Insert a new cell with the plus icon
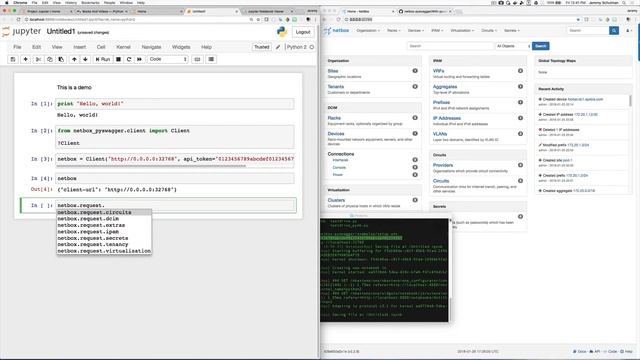This screenshot has height=360, width=640. pos(25,59)
